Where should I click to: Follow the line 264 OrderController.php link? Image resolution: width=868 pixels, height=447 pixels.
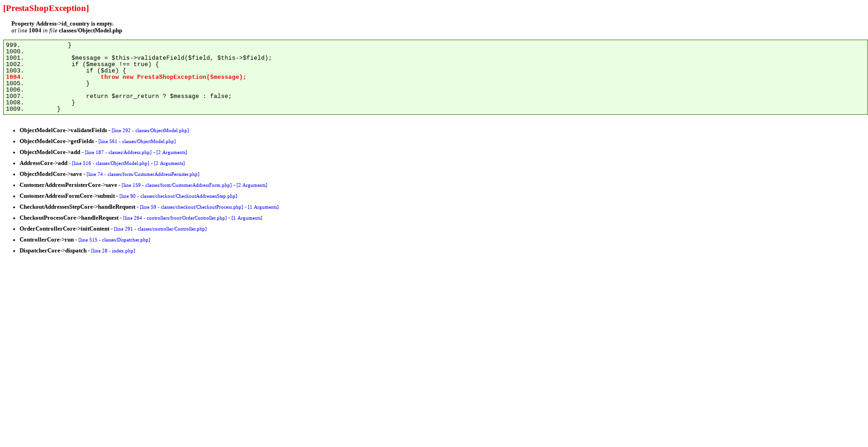pyautogui.click(x=175, y=218)
